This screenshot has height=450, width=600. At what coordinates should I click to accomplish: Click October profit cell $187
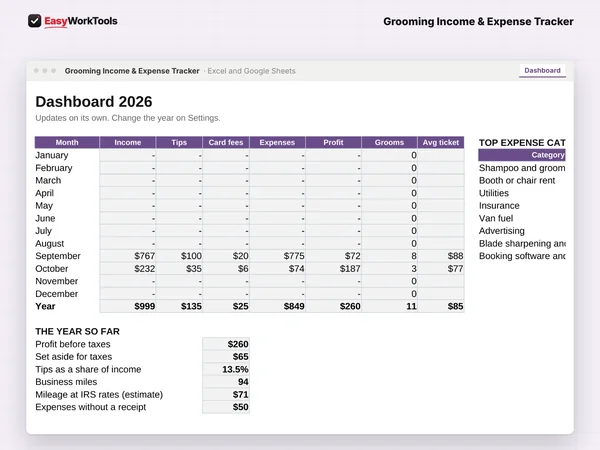coord(333,269)
